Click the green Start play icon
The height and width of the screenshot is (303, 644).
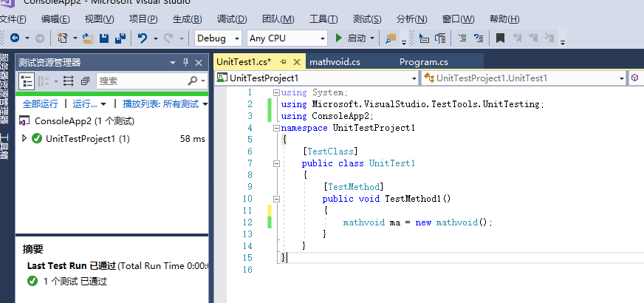[x=339, y=38]
